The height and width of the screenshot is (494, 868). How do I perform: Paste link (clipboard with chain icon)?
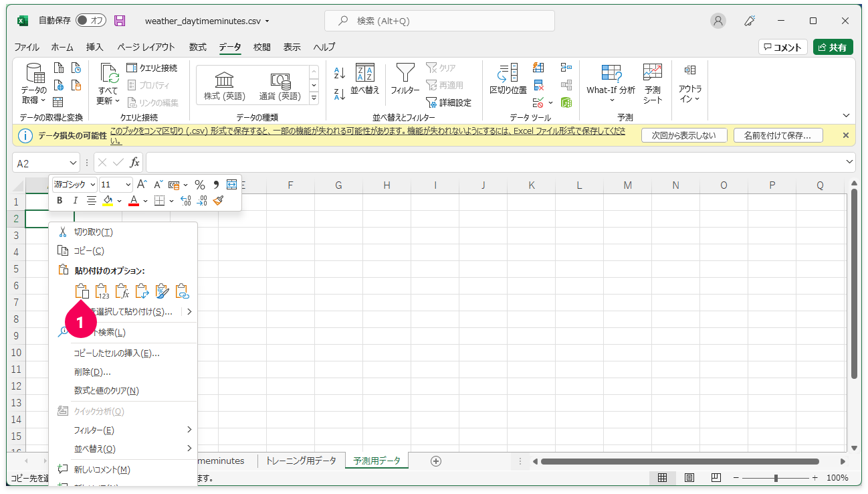click(x=182, y=291)
